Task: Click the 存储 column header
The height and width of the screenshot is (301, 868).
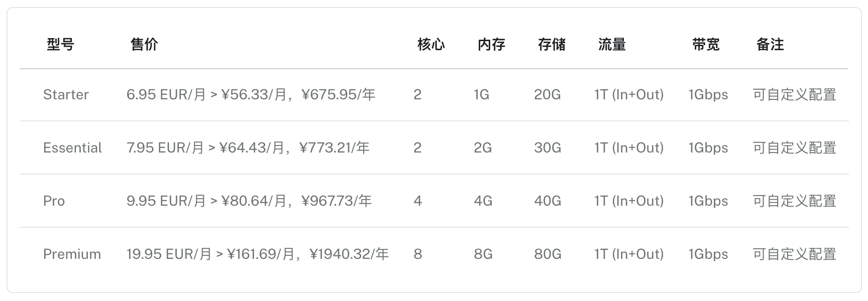Action: [552, 45]
